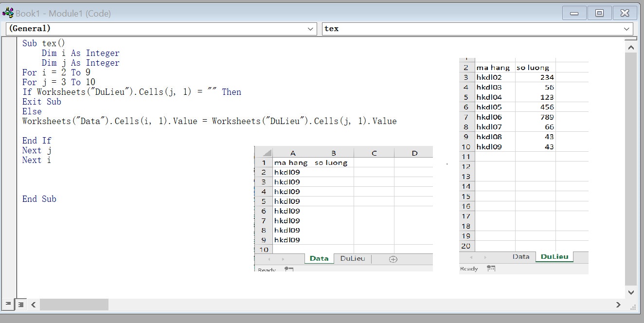Click quantity value 789
The height and width of the screenshot is (323, 644).
point(547,117)
